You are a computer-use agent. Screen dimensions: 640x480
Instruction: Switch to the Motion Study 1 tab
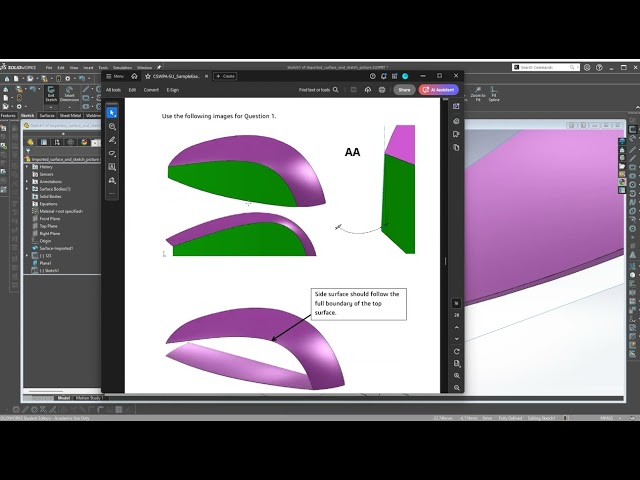point(88,398)
